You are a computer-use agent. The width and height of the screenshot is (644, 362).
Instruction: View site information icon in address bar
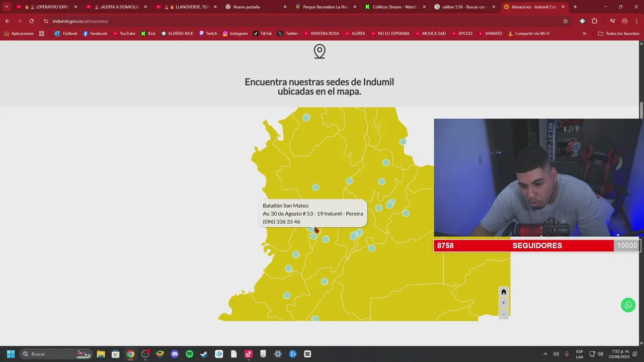click(x=46, y=21)
